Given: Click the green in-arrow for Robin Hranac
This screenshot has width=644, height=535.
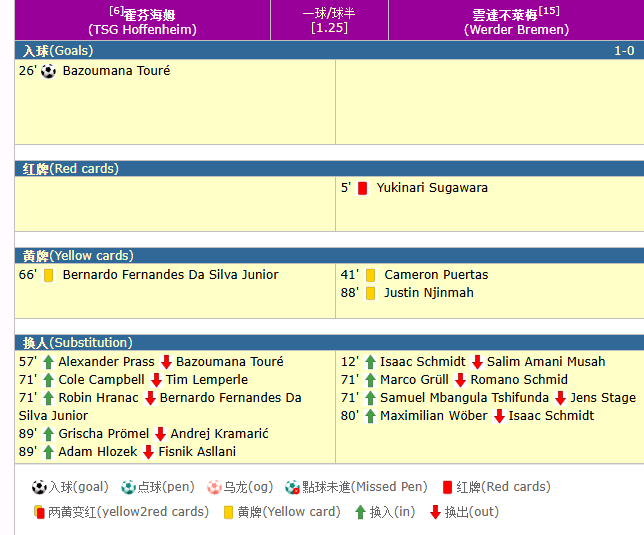Looking at the screenshot, I should (x=48, y=398).
